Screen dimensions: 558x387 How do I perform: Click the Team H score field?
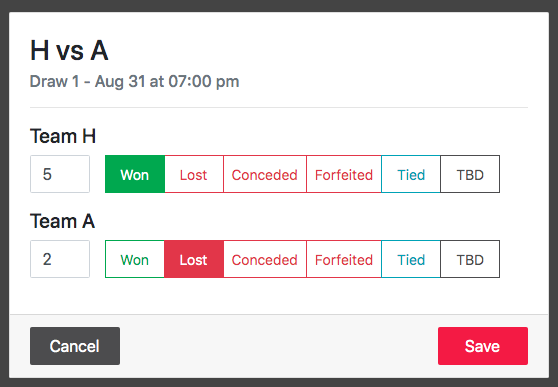(60, 174)
